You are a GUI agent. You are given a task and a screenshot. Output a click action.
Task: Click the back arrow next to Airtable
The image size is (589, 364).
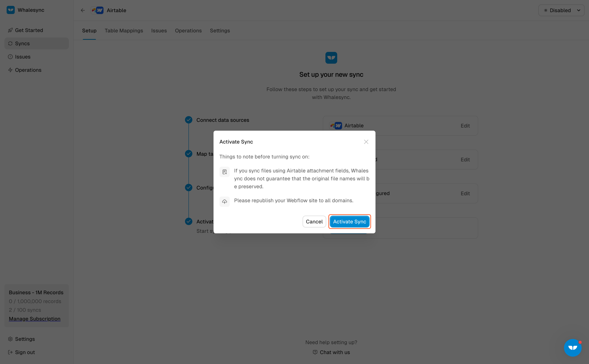[x=83, y=10]
